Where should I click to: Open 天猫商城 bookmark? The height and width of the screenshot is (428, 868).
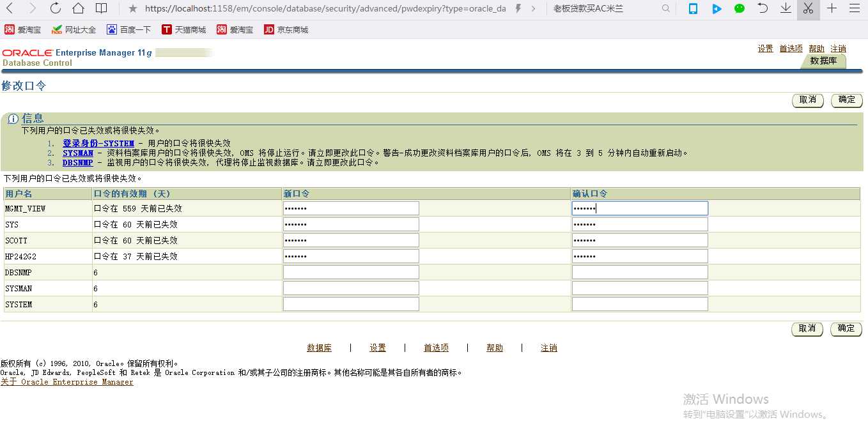click(x=183, y=30)
